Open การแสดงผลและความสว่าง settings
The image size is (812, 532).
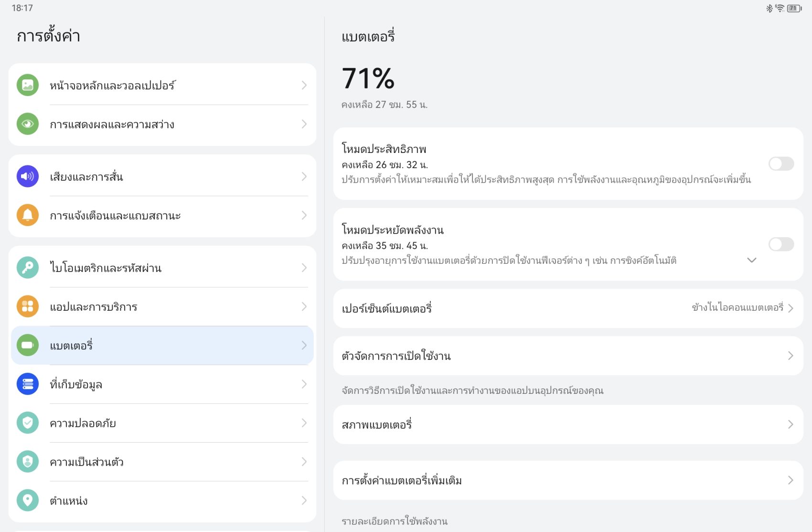(162, 124)
